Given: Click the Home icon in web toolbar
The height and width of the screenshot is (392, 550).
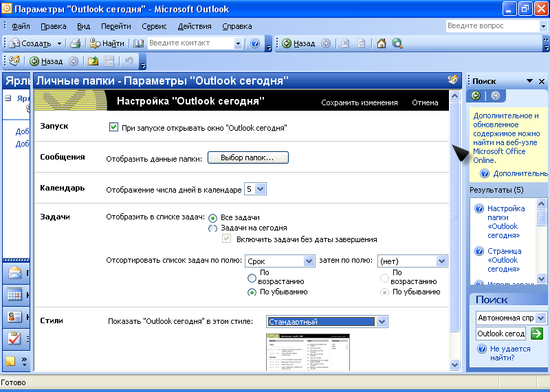Looking at the screenshot, I should click(382, 43).
